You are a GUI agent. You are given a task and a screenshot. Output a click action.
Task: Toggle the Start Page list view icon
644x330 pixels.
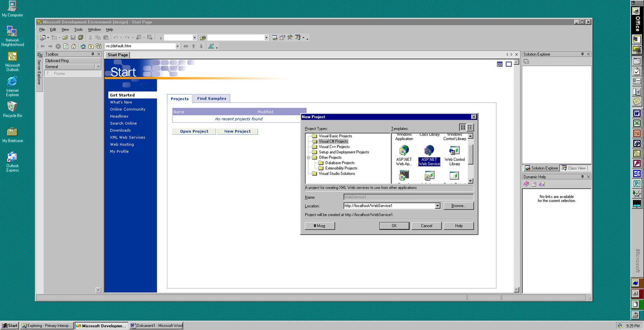click(499, 64)
